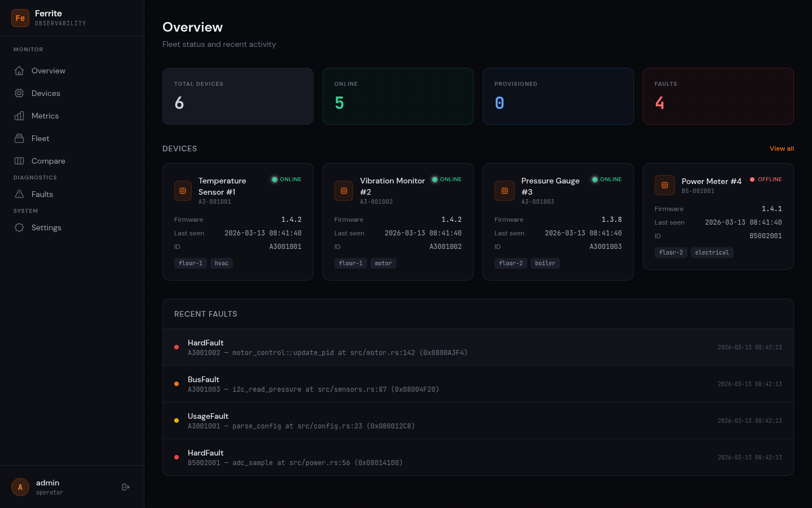Select the Fleet icon in the sidebar
The height and width of the screenshot is (508, 812).
coord(20,138)
